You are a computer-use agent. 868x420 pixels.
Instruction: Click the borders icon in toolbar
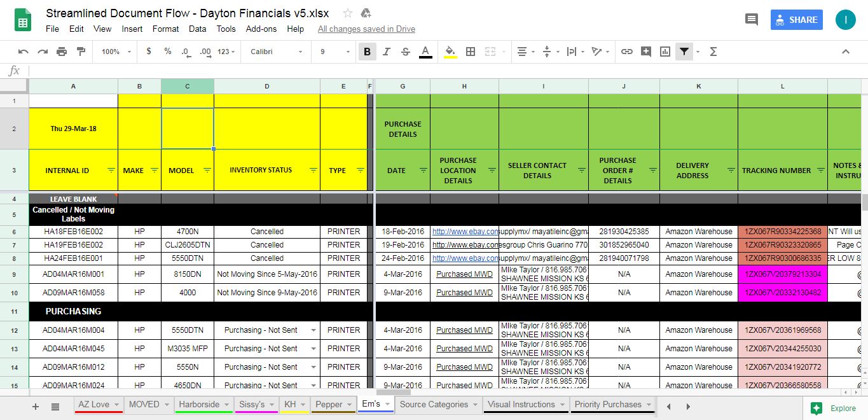[x=471, y=52]
